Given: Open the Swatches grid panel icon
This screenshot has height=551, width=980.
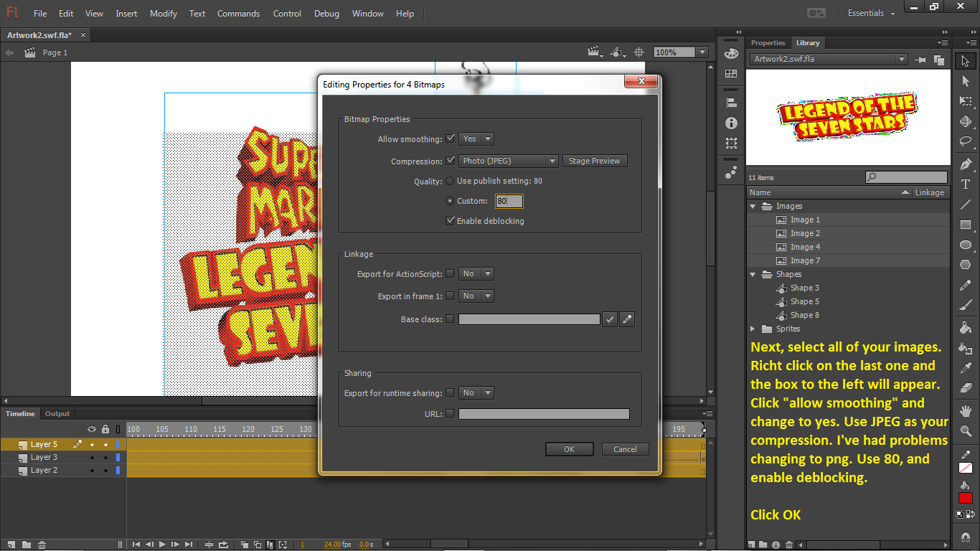Looking at the screenshot, I should coord(731,73).
